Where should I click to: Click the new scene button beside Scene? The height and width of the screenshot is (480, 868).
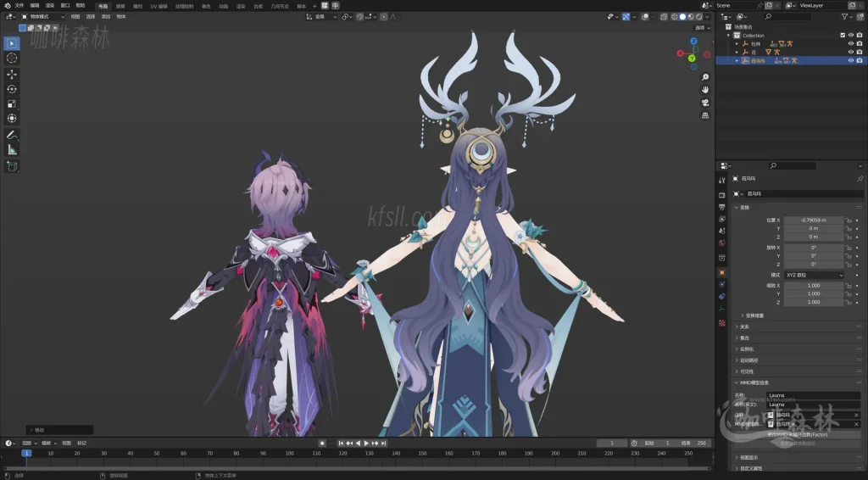pos(768,6)
